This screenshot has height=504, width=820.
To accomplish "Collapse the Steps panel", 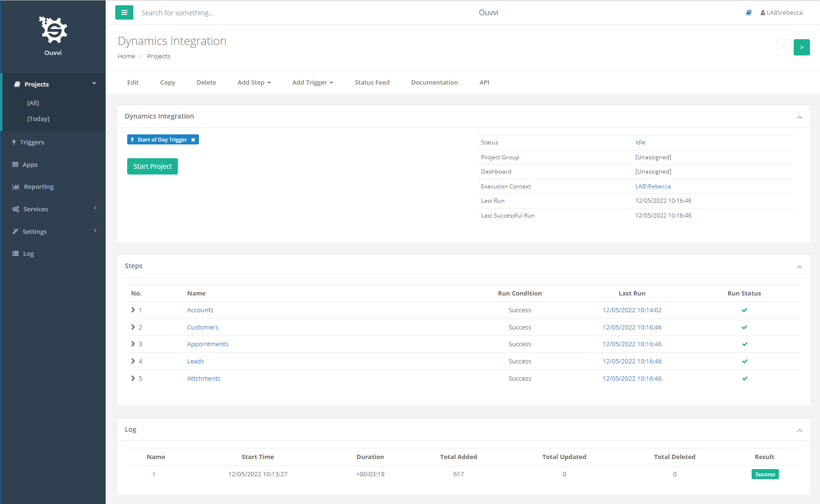I will point(799,267).
